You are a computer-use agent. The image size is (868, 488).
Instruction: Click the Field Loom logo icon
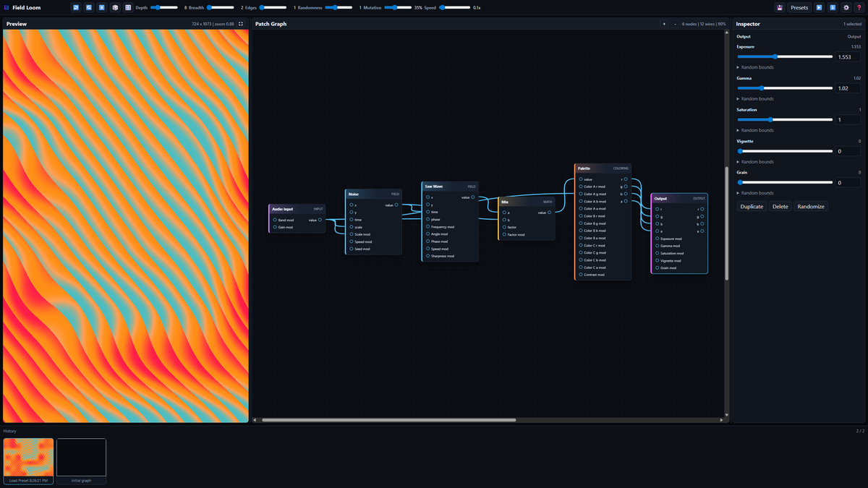pyautogui.click(x=6, y=7)
